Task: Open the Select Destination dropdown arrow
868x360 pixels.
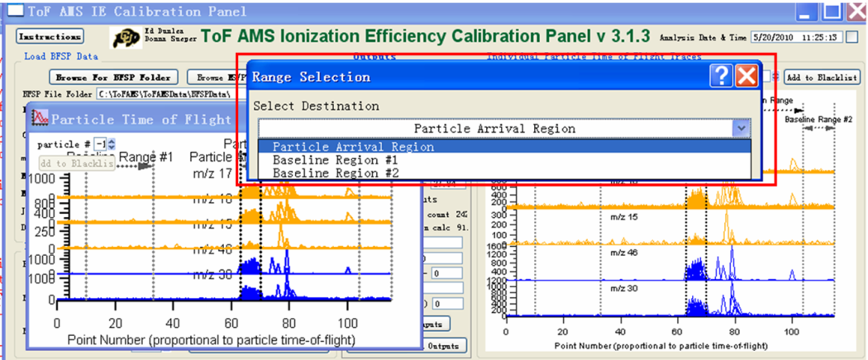Action: (740, 128)
